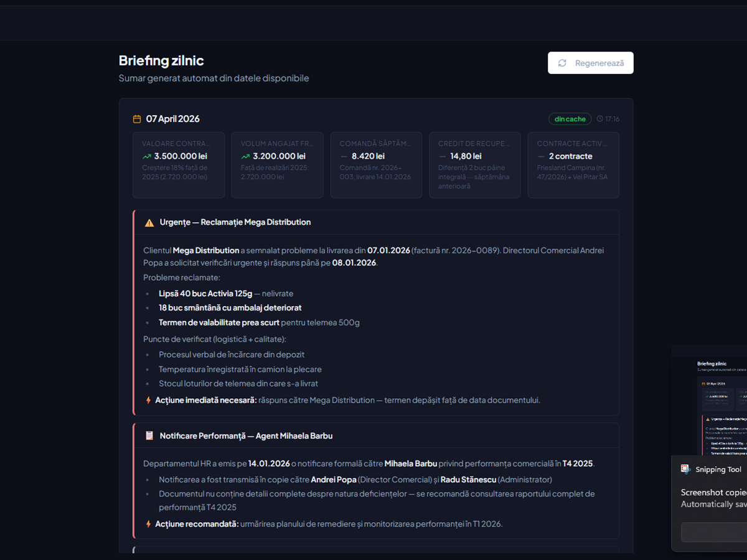
Task: Click the green trend arrow at 3.500.000 lei
Action: pyautogui.click(x=147, y=157)
